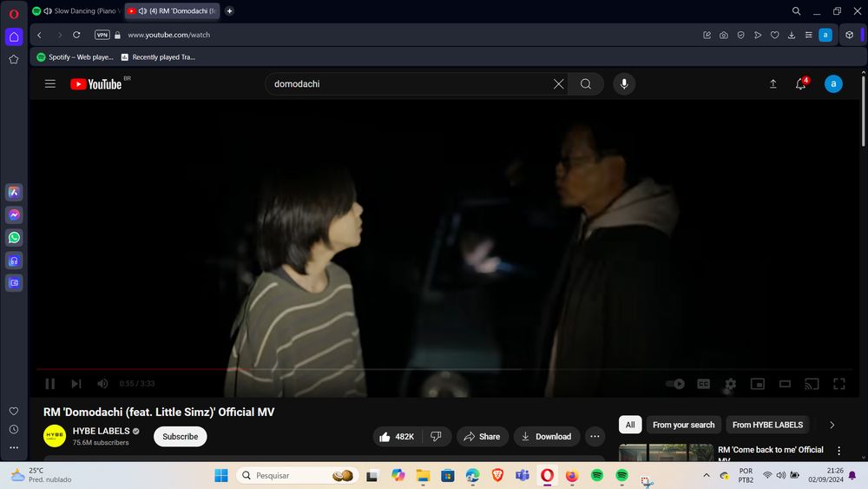Open the YouTube create upload icon
Screen dimensions: 868x489
(x=773, y=84)
